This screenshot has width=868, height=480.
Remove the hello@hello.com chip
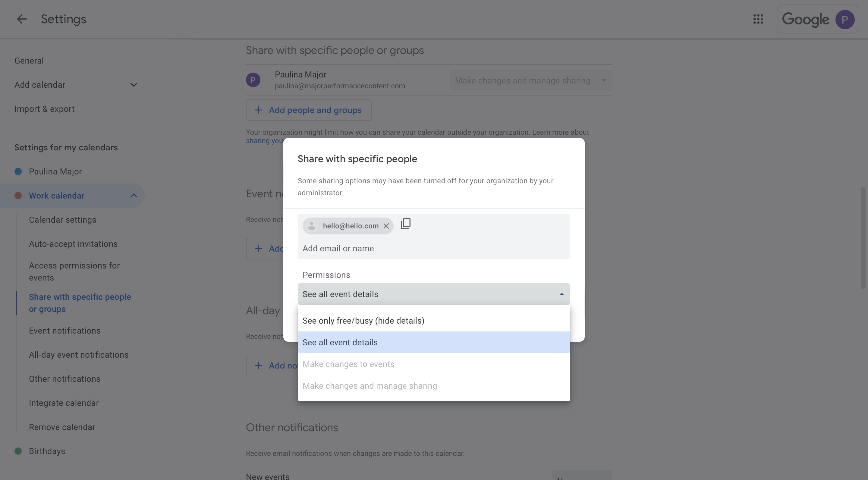[386, 226]
